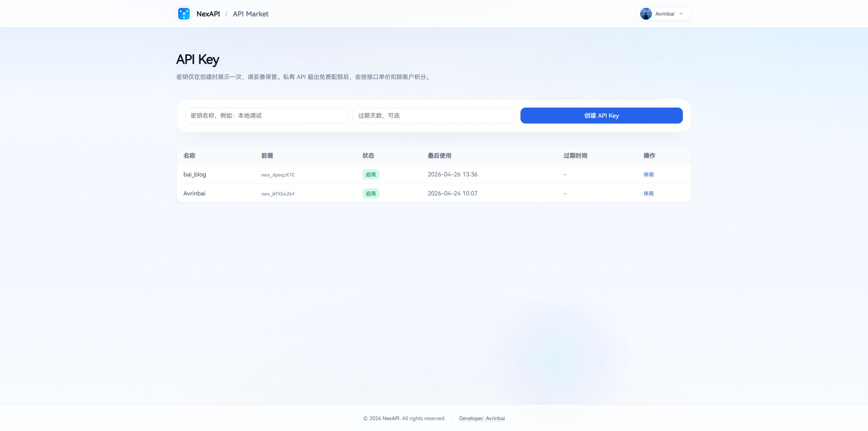868x431 pixels.
Task: Focus the key name input field
Action: click(266, 116)
